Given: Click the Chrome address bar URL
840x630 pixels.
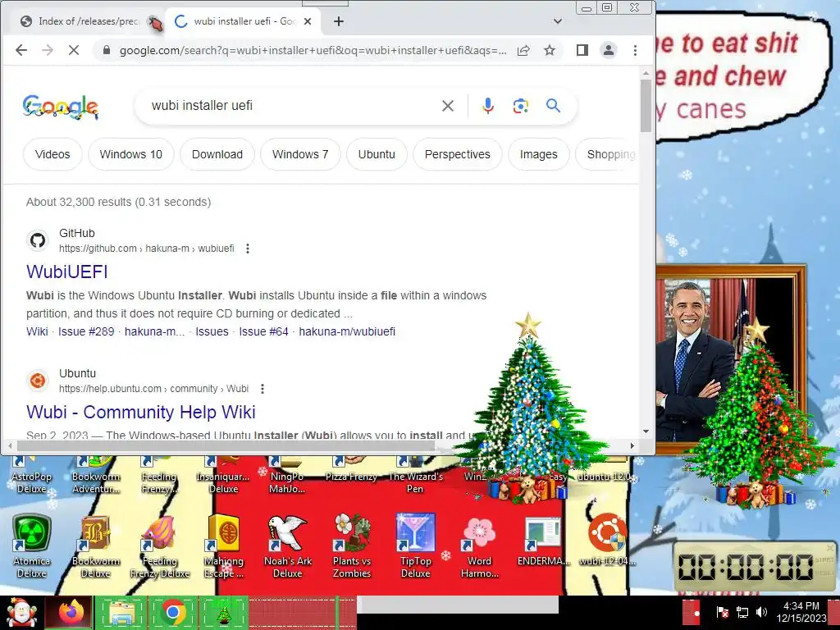Looking at the screenshot, I should pos(313,50).
